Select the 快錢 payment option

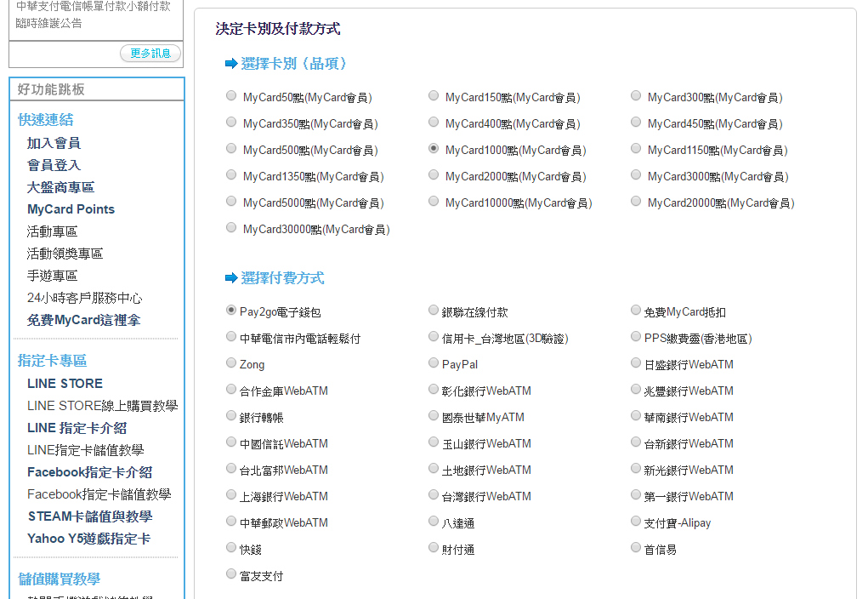231,547
